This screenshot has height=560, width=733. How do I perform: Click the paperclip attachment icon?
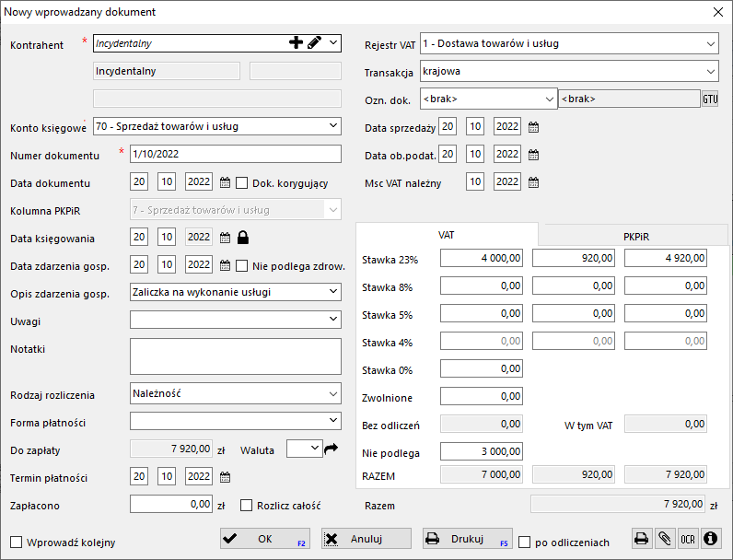(x=664, y=539)
